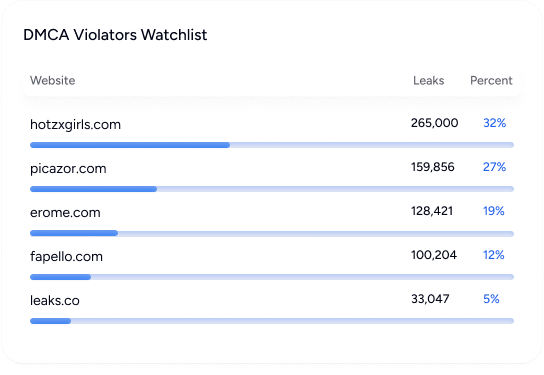Click the DMCA Violators Watchlist title
Viewport: 544px width, 375px height.
(115, 35)
